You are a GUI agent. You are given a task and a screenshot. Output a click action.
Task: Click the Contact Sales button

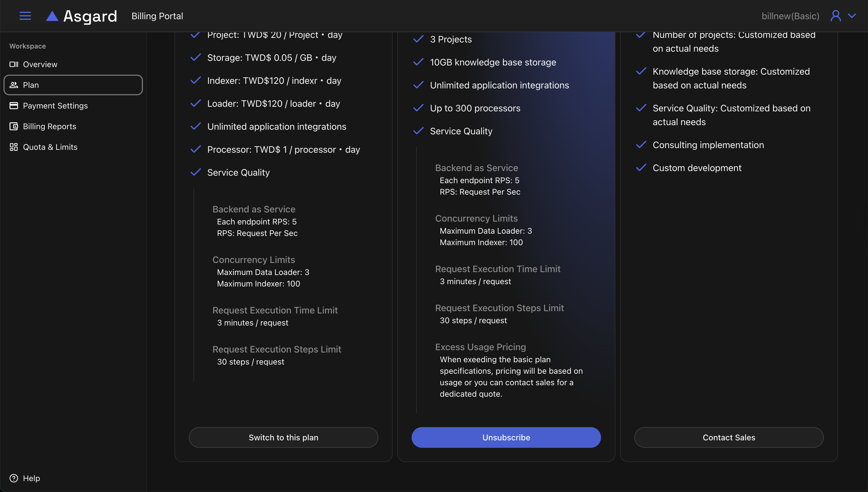[x=728, y=437]
